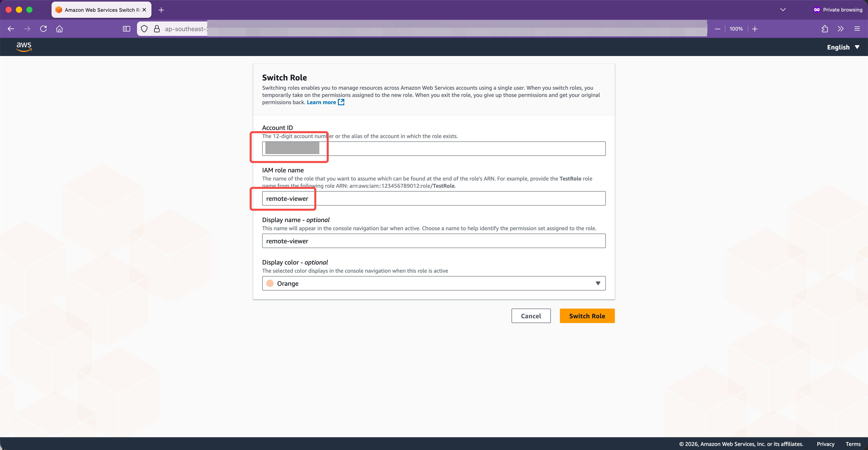The height and width of the screenshot is (450, 868).
Task: Toggle the sidebar panel icon
Action: 126,29
